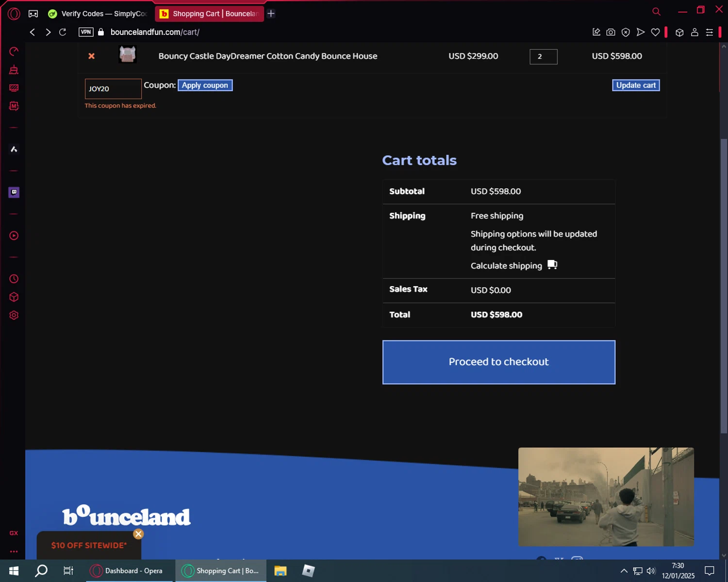Open the Calculate shipping link
The width and height of the screenshot is (728, 582).
[x=506, y=266]
